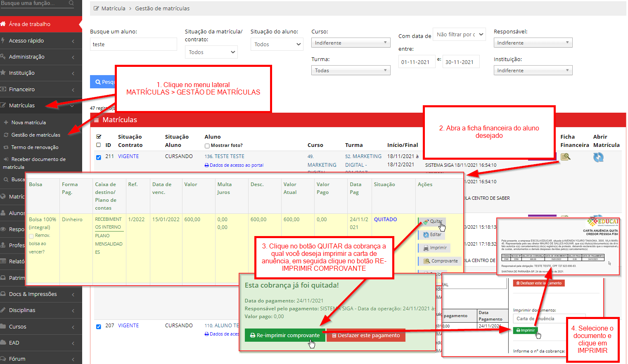Click the Quitar button in Ações

432,222
